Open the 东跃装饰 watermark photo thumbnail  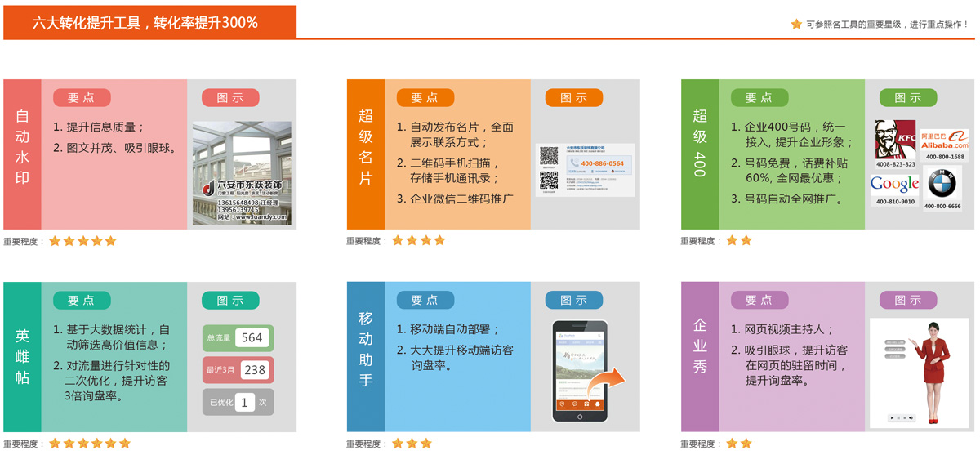click(242, 174)
